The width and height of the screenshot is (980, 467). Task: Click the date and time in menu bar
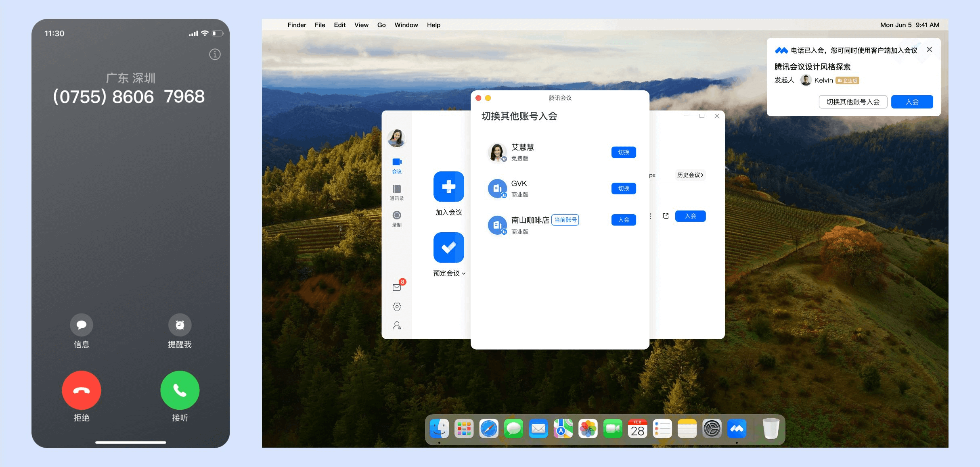[910, 25]
